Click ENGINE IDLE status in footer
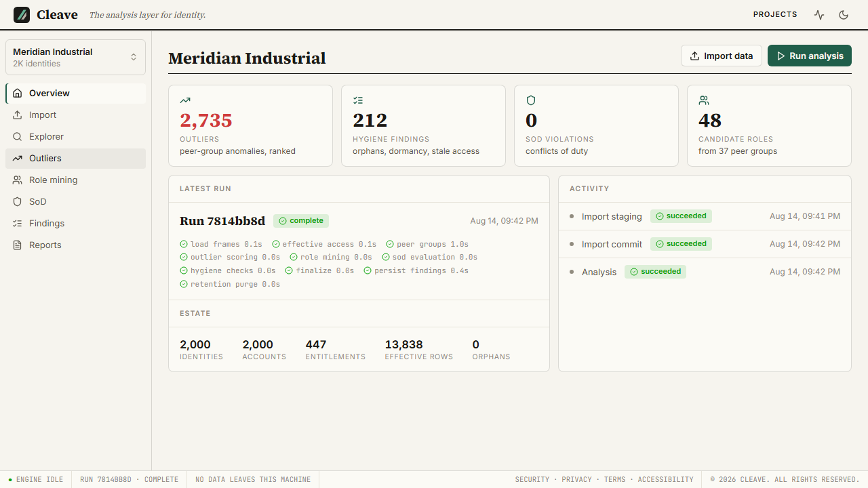The height and width of the screenshot is (488, 868). pos(35,480)
